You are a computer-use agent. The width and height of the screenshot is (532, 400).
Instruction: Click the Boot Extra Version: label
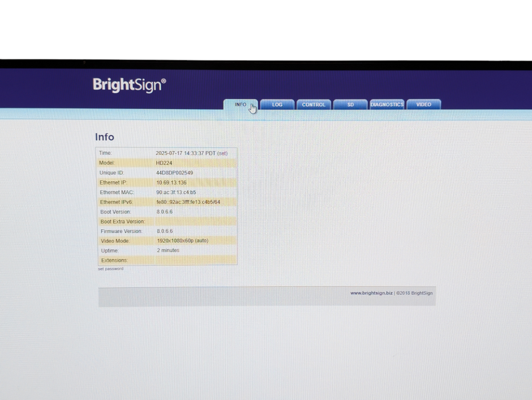pos(123,222)
